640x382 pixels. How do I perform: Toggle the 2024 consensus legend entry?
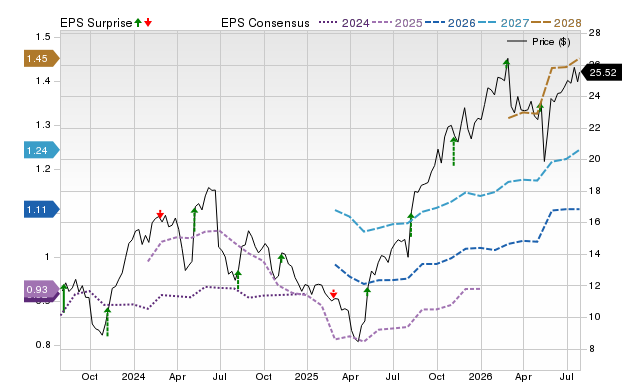pyautogui.click(x=344, y=23)
